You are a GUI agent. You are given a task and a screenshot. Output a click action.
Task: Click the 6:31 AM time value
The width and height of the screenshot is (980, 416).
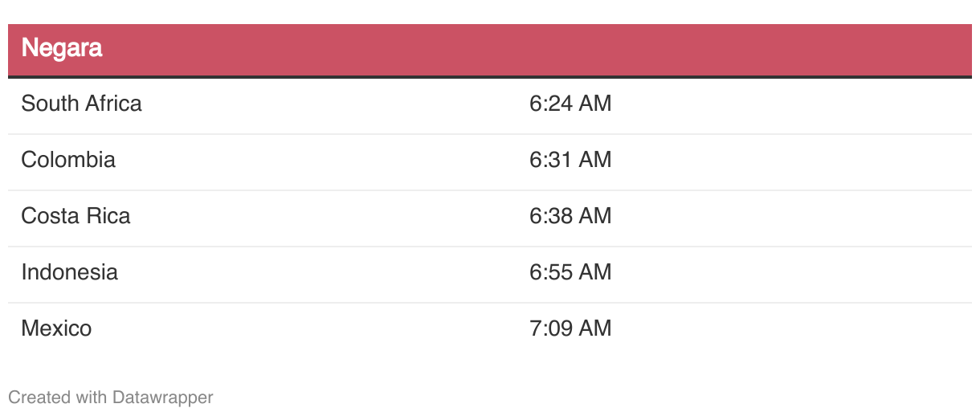tap(570, 160)
